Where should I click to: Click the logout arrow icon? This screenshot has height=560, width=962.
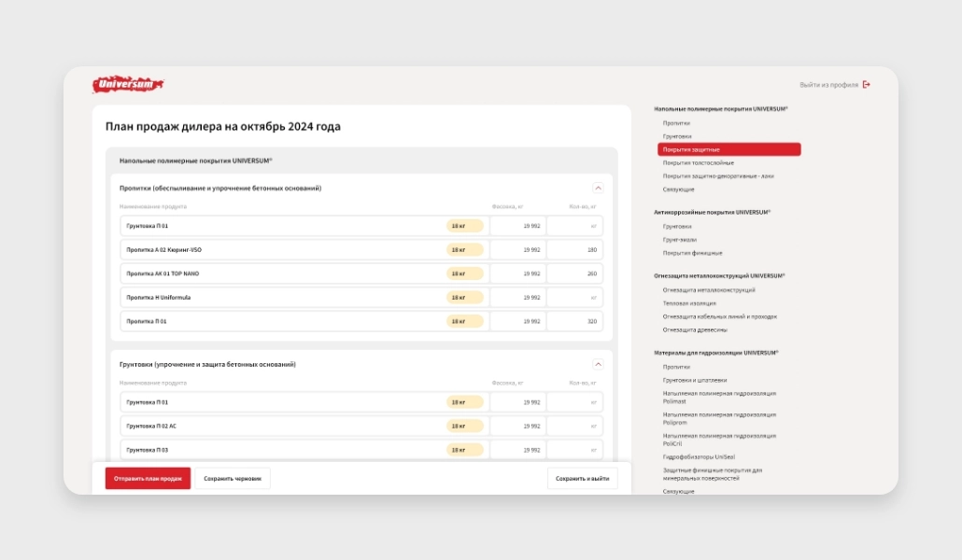[867, 85]
